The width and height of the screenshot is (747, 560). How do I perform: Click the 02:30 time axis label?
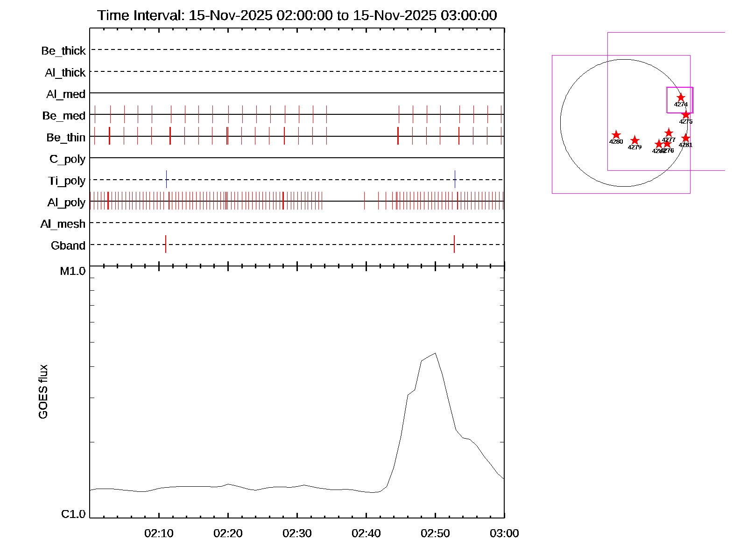(297, 533)
